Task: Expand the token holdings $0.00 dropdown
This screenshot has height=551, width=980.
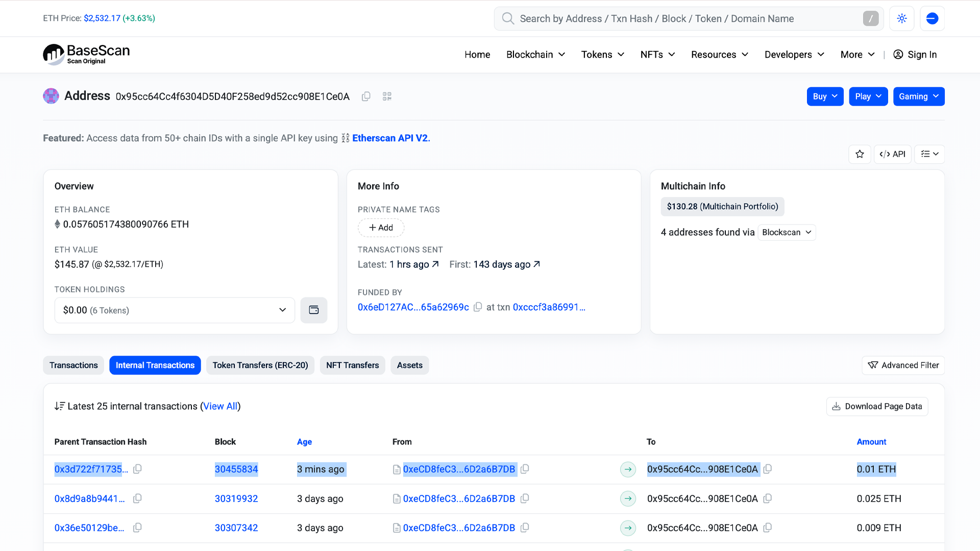Action: [175, 310]
